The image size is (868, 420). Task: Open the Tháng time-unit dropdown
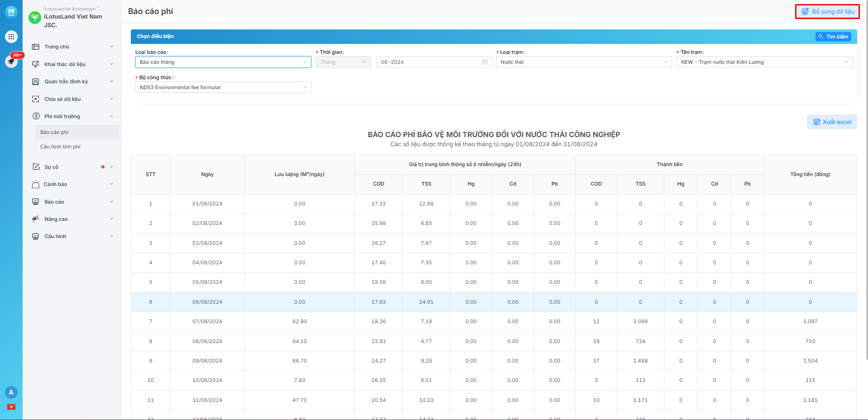[343, 62]
